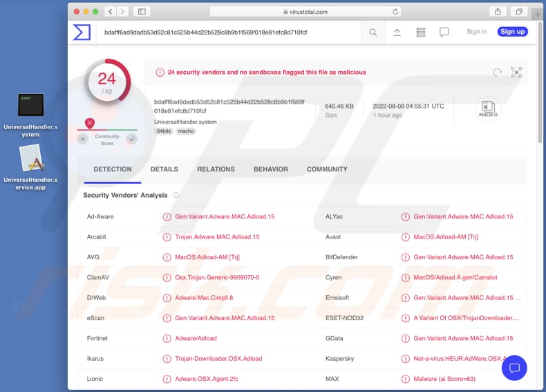Screen dimensions: 546x392
Task: Open the DETECTION tab
Action: pos(113,169)
